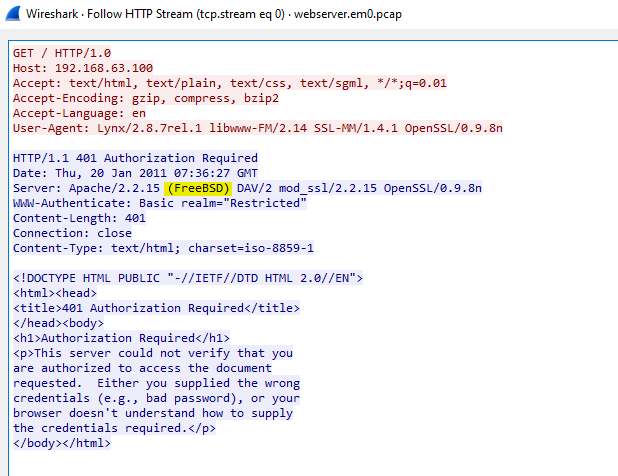Image resolution: width=618 pixels, height=476 pixels.
Task: Click the '<html><head>' line
Action: coord(55,293)
